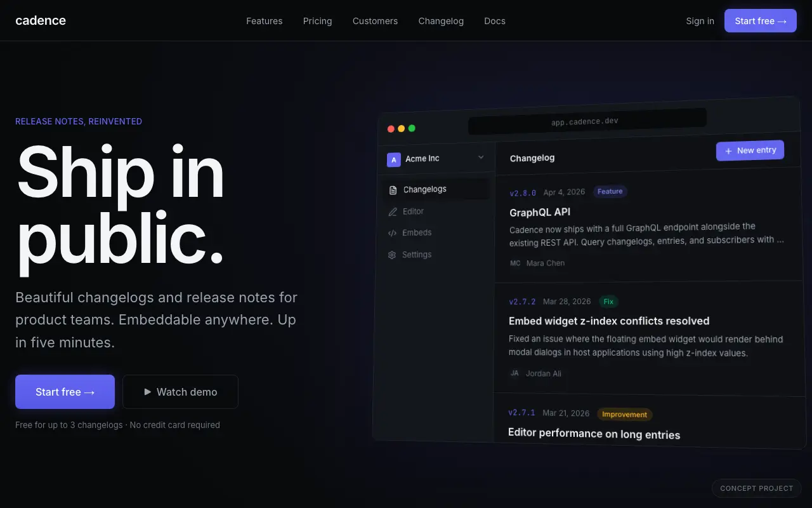The height and width of the screenshot is (508, 812).
Task: Click Sign in link
Action: pos(700,21)
